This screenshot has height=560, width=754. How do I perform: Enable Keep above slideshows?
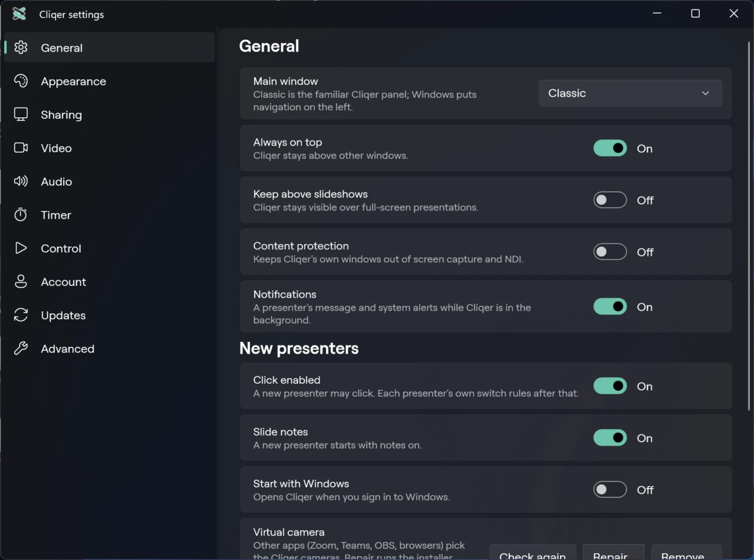tap(610, 200)
